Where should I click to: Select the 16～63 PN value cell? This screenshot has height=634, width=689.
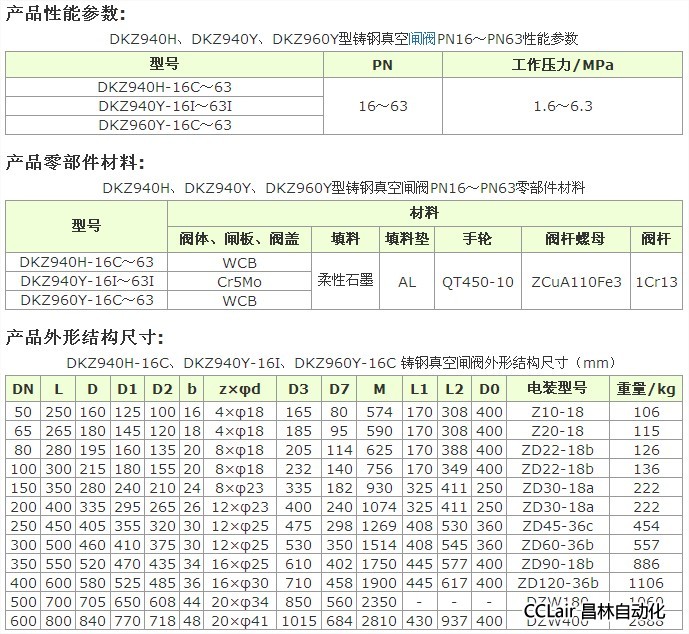382,104
